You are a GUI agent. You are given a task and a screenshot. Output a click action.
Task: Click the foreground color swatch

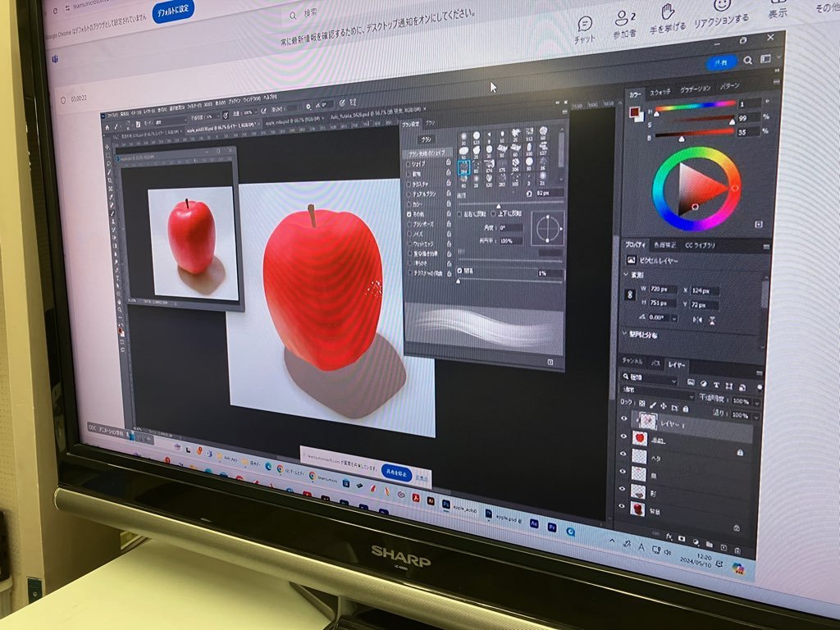[634, 112]
